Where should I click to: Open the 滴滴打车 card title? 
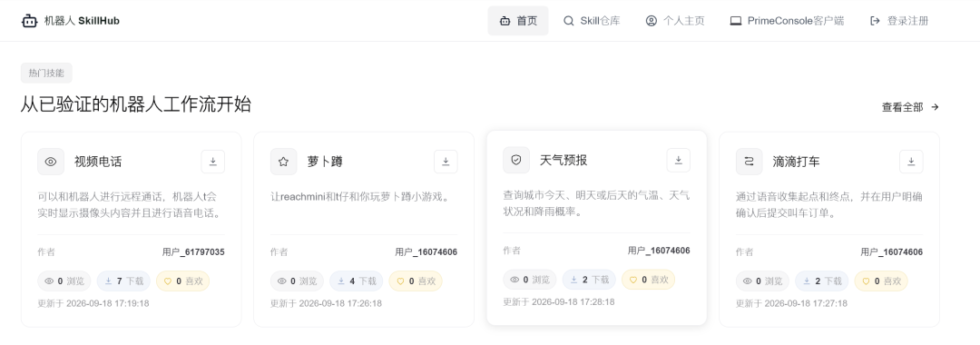pos(797,162)
